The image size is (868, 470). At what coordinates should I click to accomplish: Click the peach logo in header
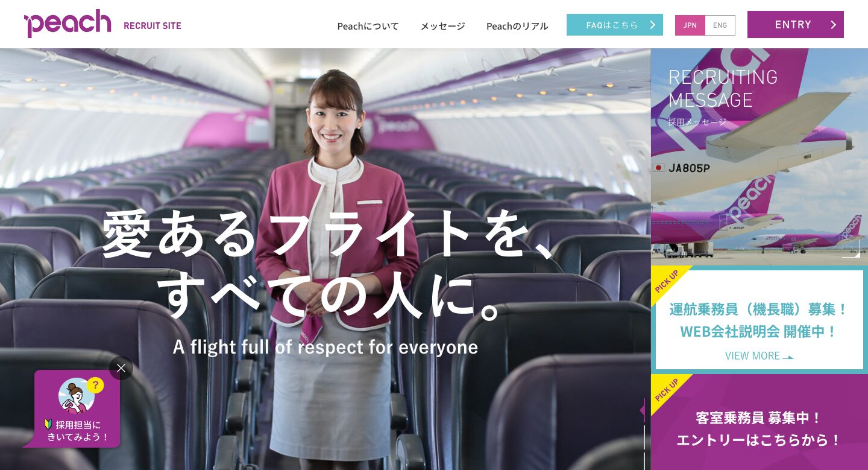click(68, 24)
